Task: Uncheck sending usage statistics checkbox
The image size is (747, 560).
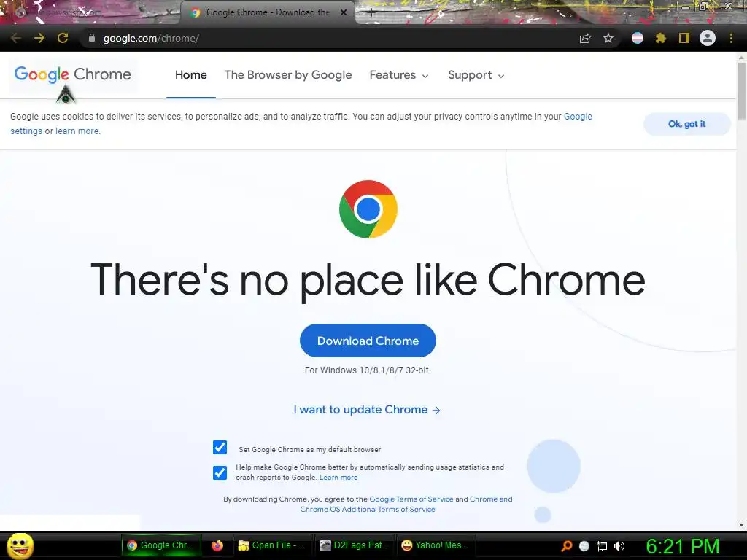Action: pyautogui.click(x=220, y=472)
